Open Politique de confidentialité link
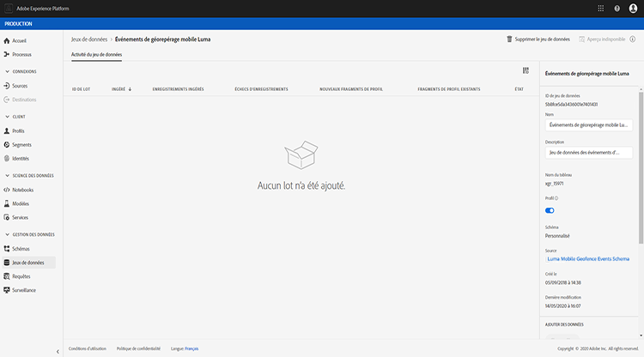Image resolution: width=644 pixels, height=357 pixels. [x=138, y=348]
